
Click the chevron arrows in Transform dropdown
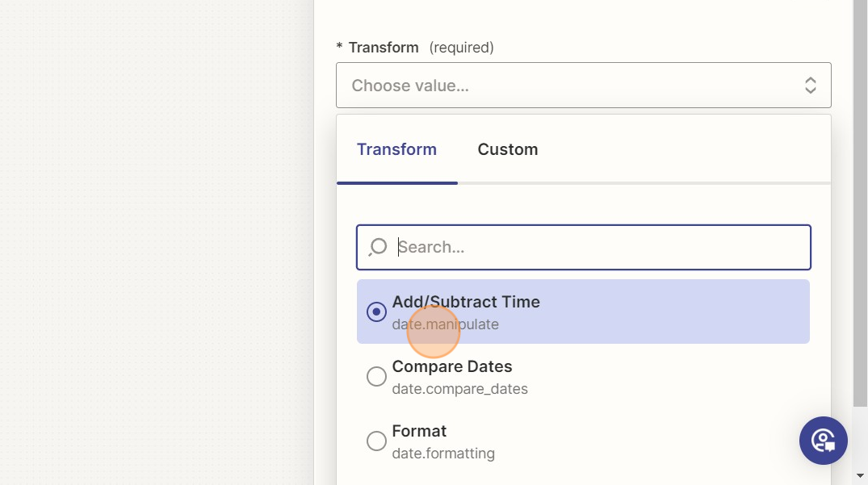pos(810,86)
